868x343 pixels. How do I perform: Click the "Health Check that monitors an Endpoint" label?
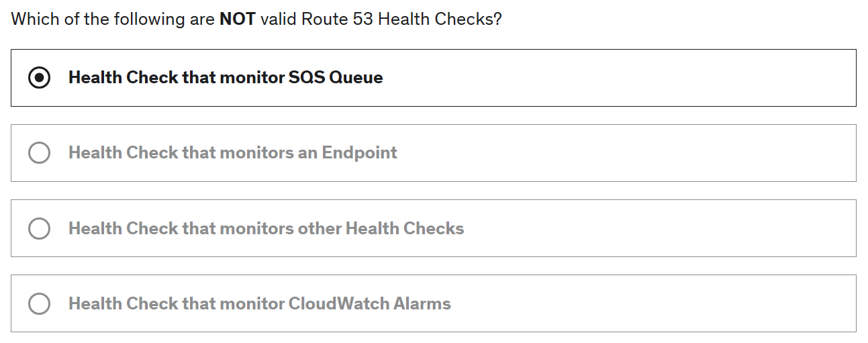[x=232, y=153]
